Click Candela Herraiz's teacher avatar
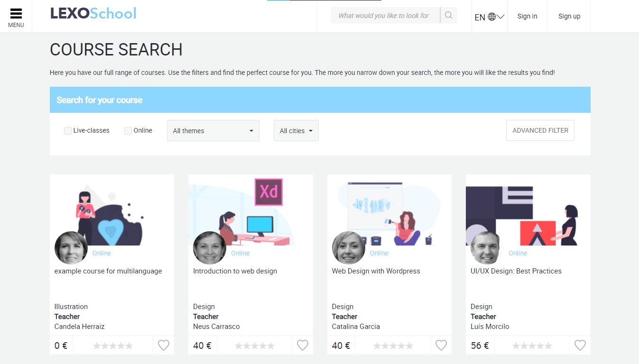 coord(71,247)
